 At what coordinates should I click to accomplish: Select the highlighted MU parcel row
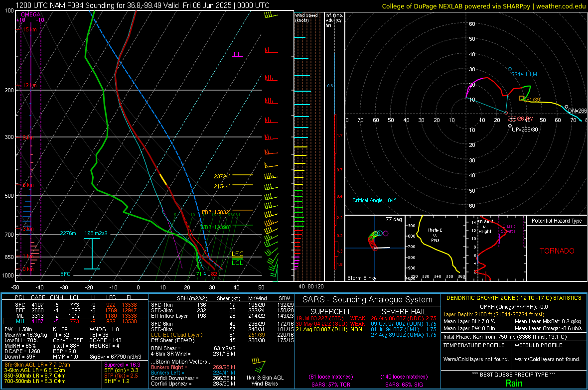75,321
